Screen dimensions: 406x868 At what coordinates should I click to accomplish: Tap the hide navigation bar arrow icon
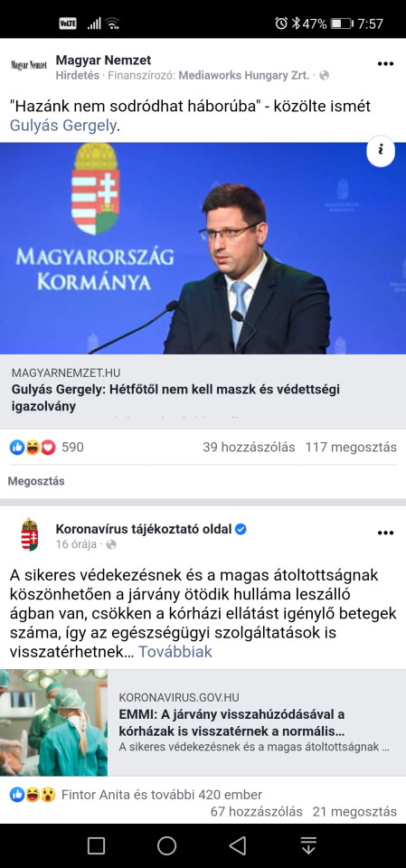click(x=308, y=845)
